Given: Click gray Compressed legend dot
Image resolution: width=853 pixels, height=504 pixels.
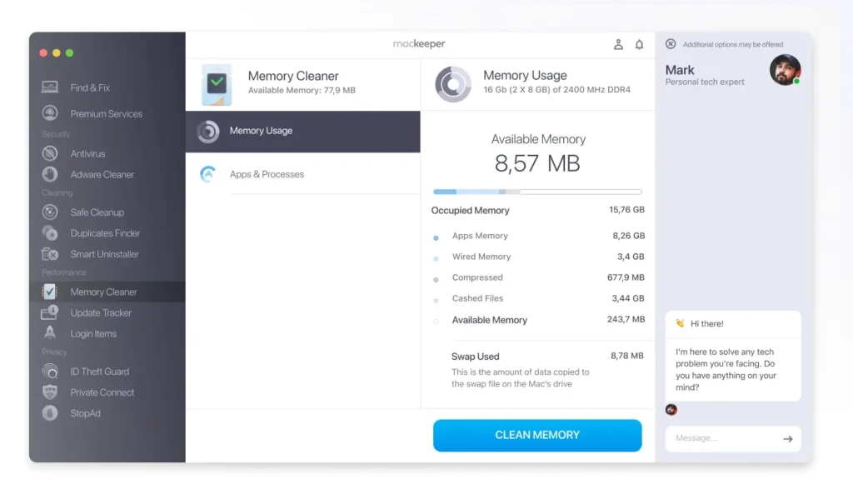Looking at the screenshot, I should (436, 280).
